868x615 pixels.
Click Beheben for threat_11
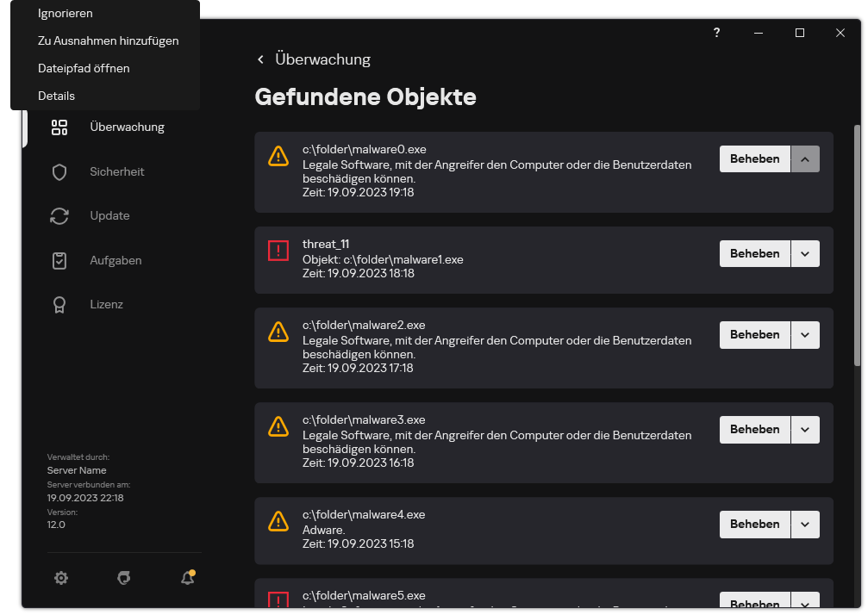pyautogui.click(x=754, y=253)
